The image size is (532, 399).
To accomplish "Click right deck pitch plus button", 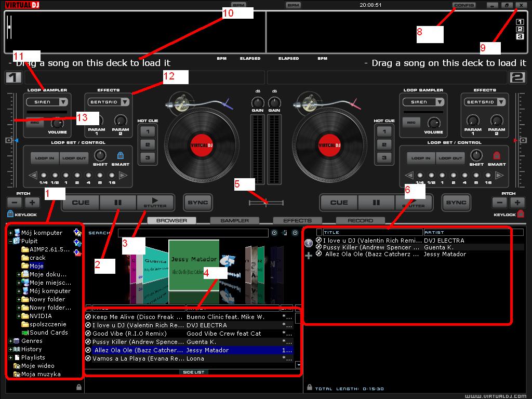I will point(517,203).
